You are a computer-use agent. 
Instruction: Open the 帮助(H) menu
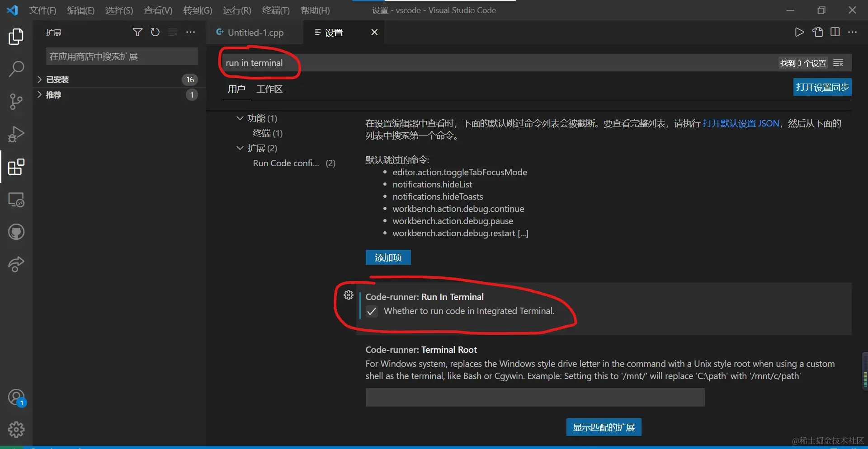315,10
